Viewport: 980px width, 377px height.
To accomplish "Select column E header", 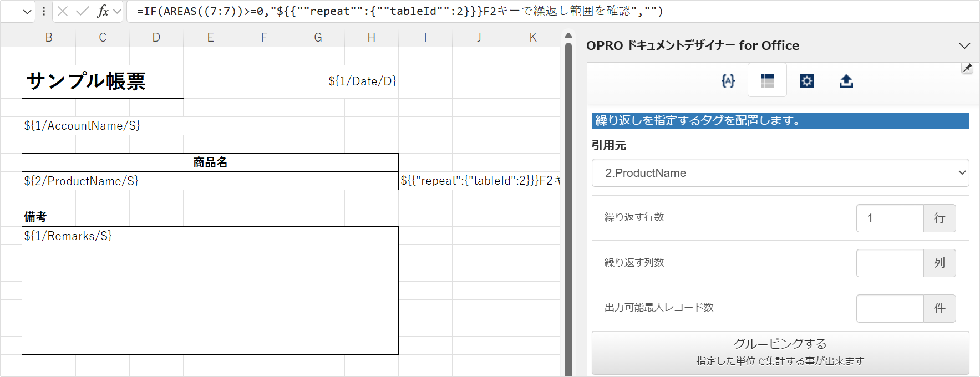I will (210, 38).
